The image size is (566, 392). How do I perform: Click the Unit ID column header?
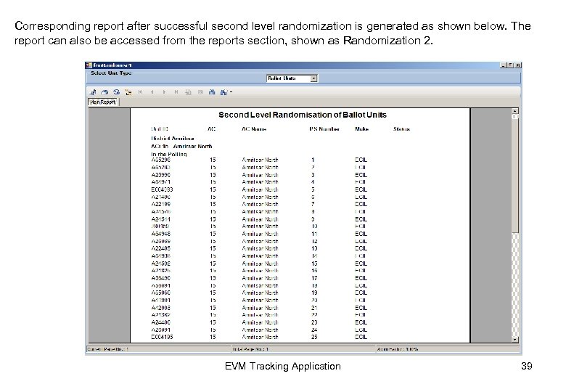tap(160, 129)
